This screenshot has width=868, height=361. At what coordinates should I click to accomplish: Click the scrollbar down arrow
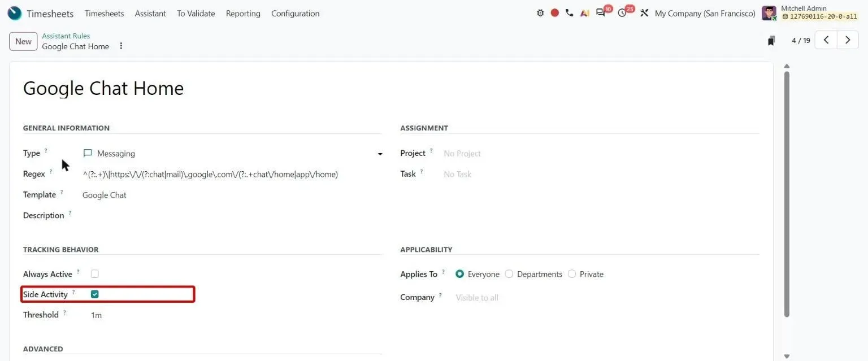[787, 356]
